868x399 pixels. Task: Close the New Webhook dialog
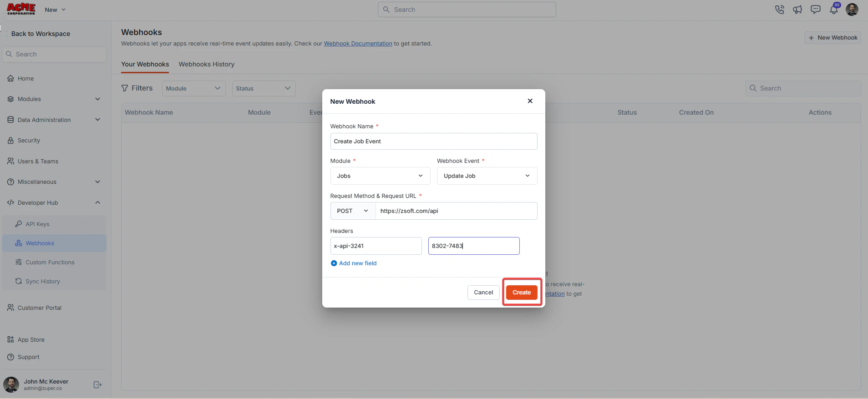(x=530, y=101)
